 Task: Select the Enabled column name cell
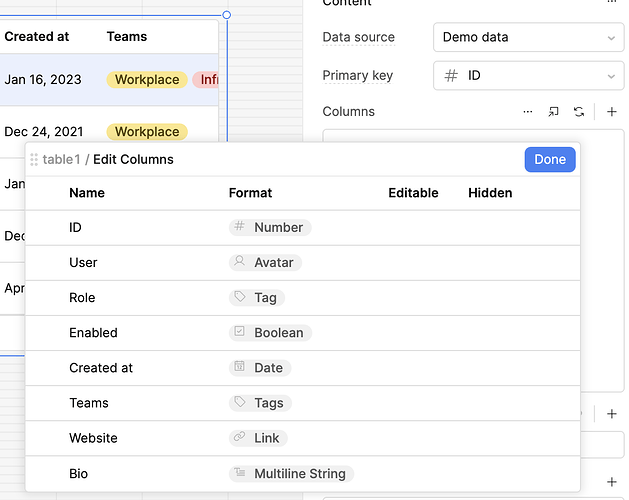[93, 333]
